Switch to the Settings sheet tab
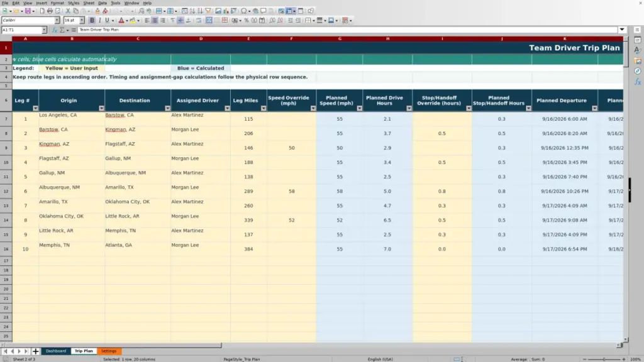The height and width of the screenshot is (362, 644). click(109, 351)
